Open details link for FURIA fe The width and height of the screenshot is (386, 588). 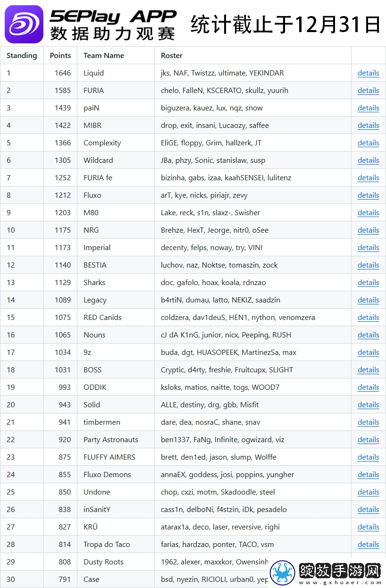(x=368, y=178)
